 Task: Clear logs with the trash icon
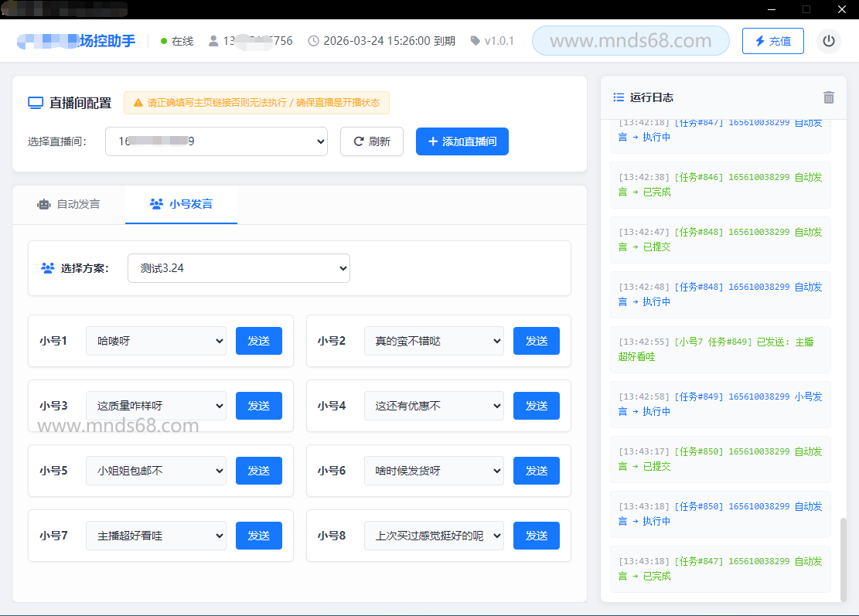(x=829, y=97)
